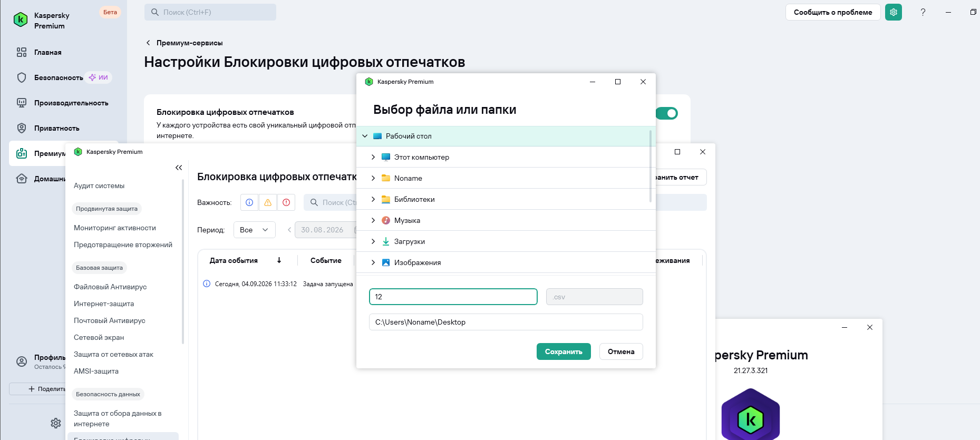Click the file name field containing 12
This screenshot has height=440, width=980.
click(x=453, y=297)
